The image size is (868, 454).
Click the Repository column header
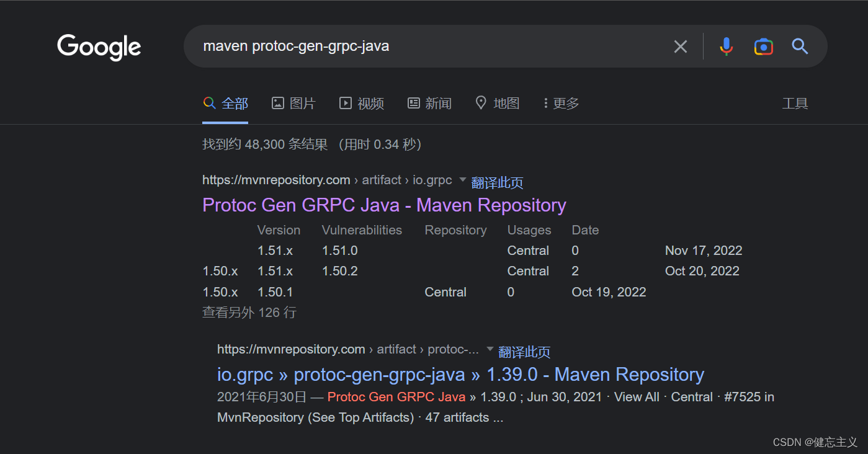(x=455, y=230)
